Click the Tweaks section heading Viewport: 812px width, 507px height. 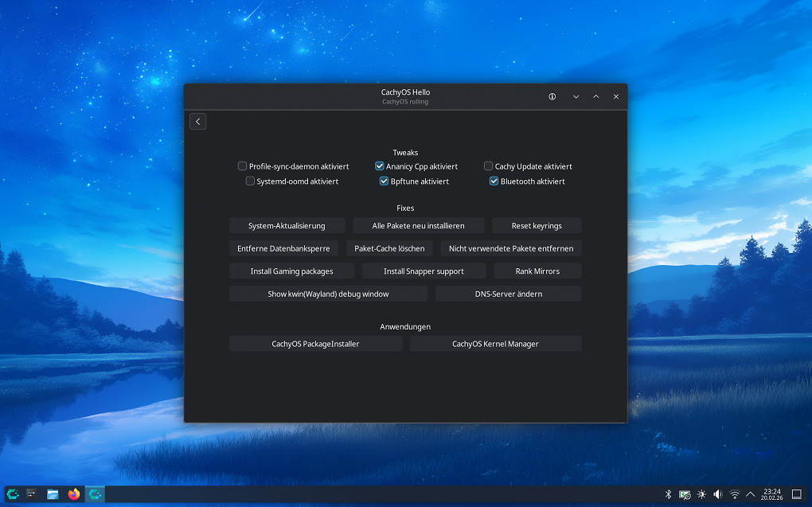405,153
